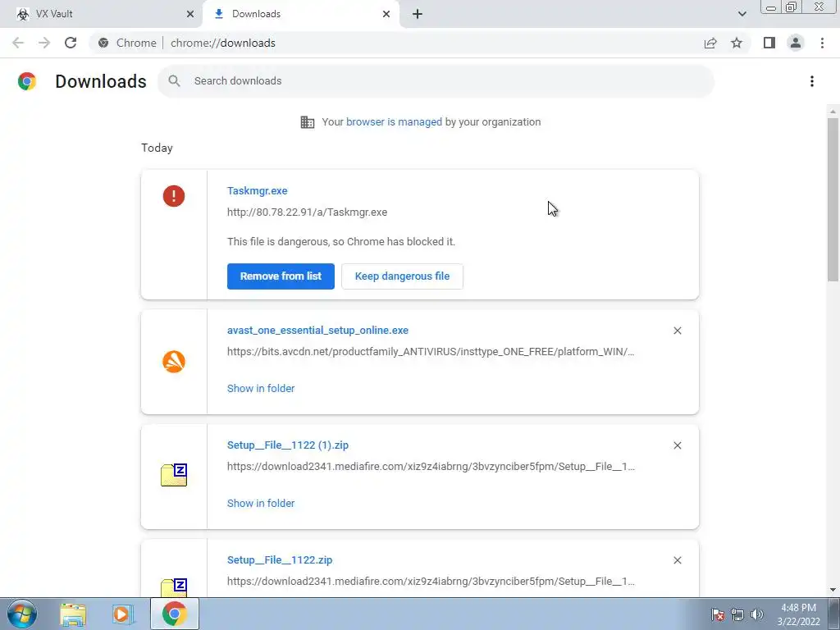
Task: Open Chrome's three-dot menu in toolbar
Action: tap(822, 43)
